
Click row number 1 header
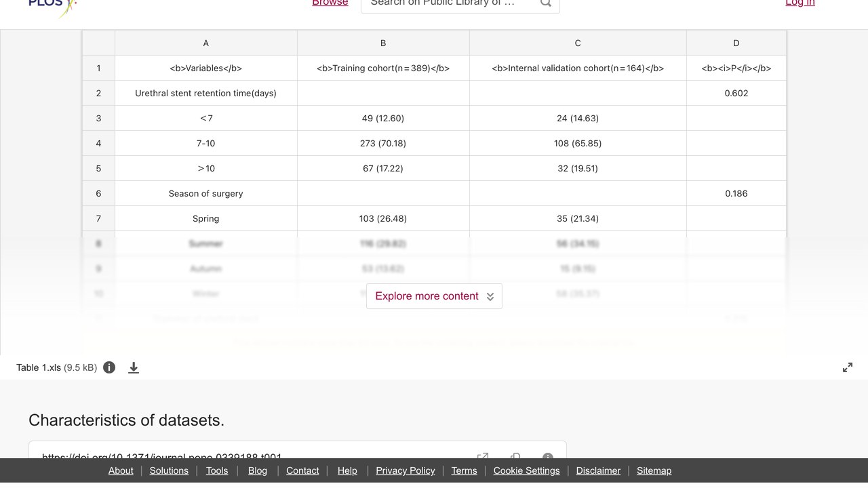coord(98,68)
